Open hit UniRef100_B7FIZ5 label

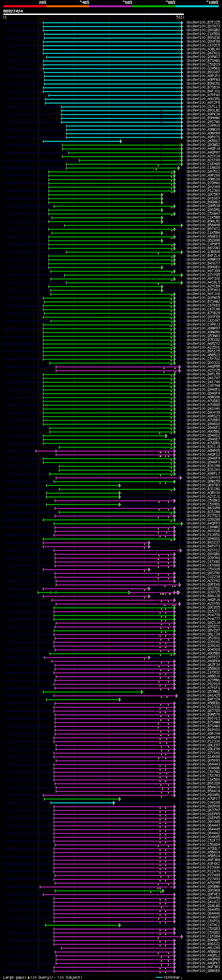coord(203,23)
